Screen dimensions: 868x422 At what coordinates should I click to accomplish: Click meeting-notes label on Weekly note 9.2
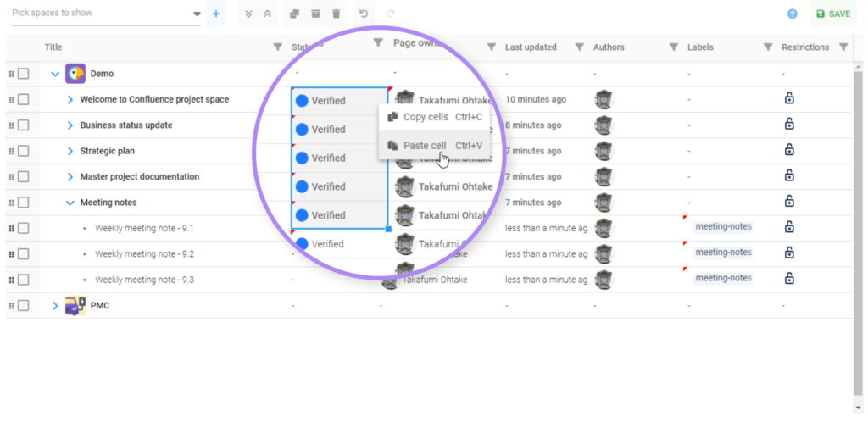[x=724, y=253]
